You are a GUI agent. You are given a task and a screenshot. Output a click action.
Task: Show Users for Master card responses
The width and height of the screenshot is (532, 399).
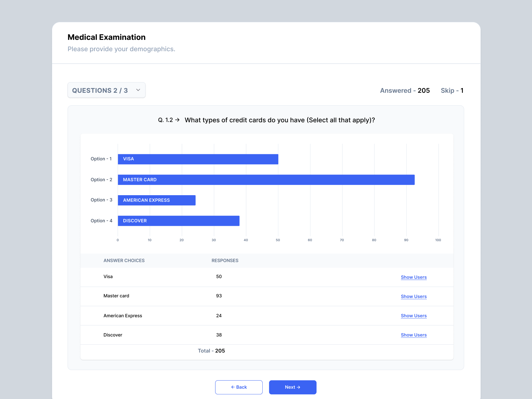pyautogui.click(x=414, y=296)
